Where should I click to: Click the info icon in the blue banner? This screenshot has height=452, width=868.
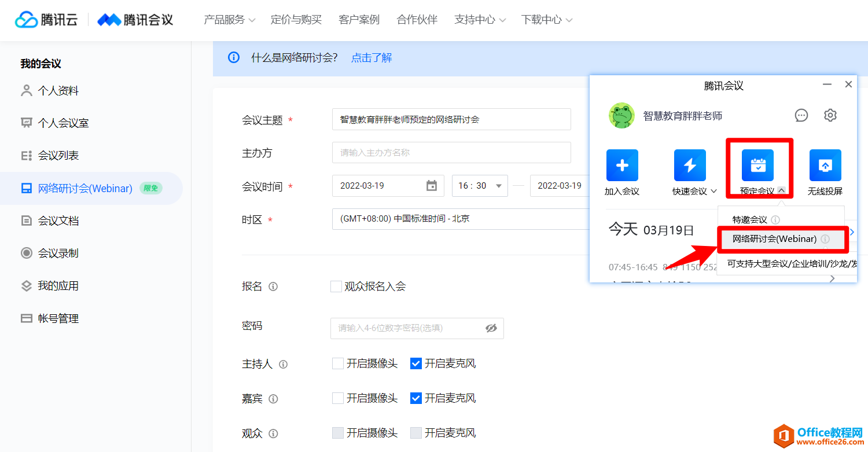(x=234, y=57)
